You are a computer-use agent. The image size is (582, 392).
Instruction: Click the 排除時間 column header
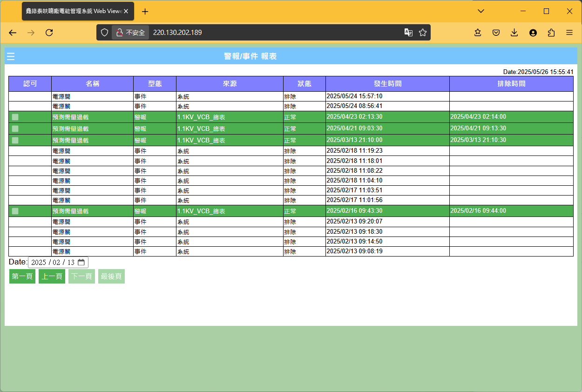(x=511, y=84)
